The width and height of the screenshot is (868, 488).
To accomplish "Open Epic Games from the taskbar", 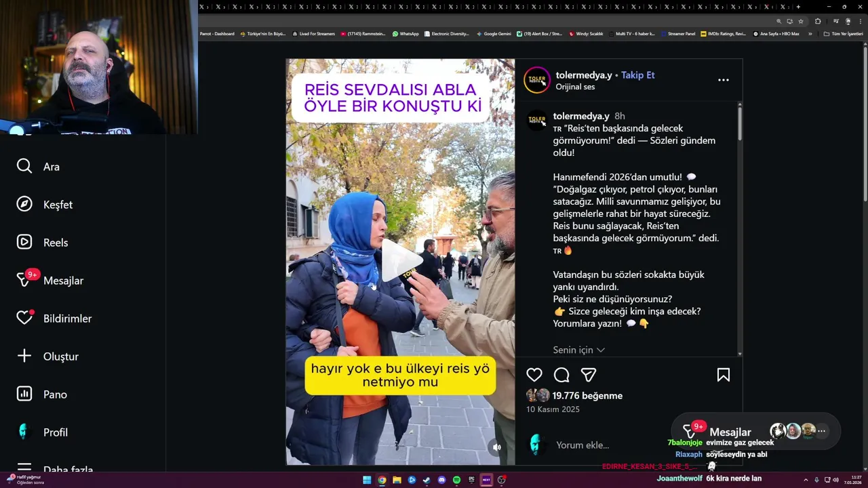I will (471, 480).
